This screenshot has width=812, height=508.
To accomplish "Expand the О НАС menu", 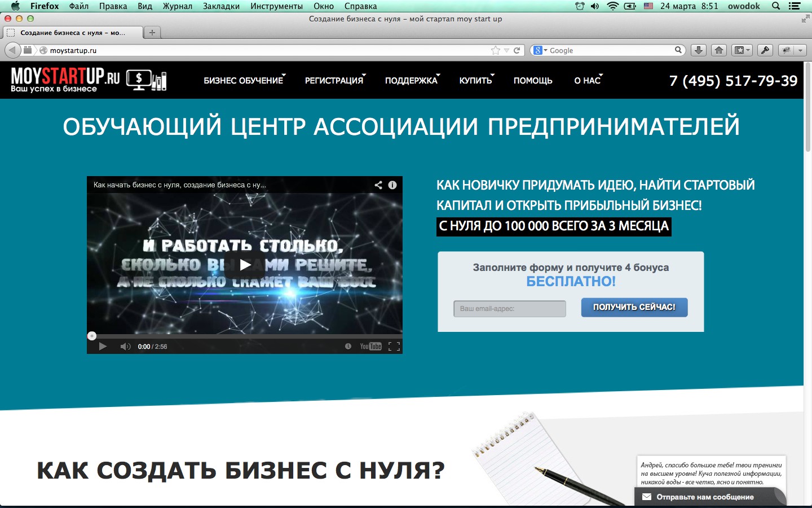I will point(588,81).
